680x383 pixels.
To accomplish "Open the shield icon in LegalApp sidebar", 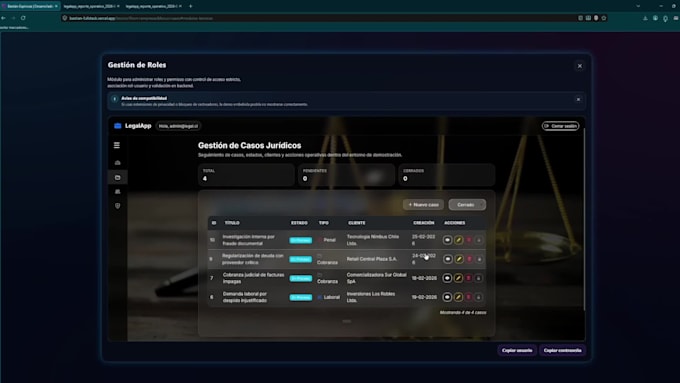I will (118, 206).
